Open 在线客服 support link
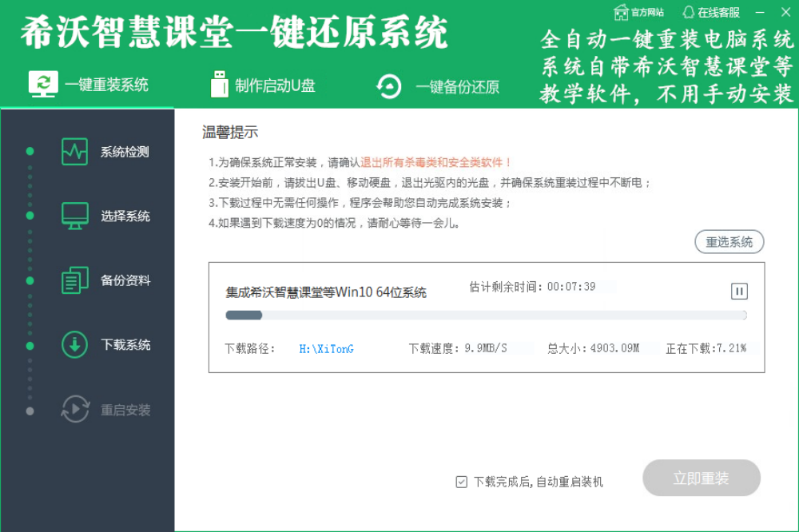Screen dimensions: 799x532 (711, 12)
